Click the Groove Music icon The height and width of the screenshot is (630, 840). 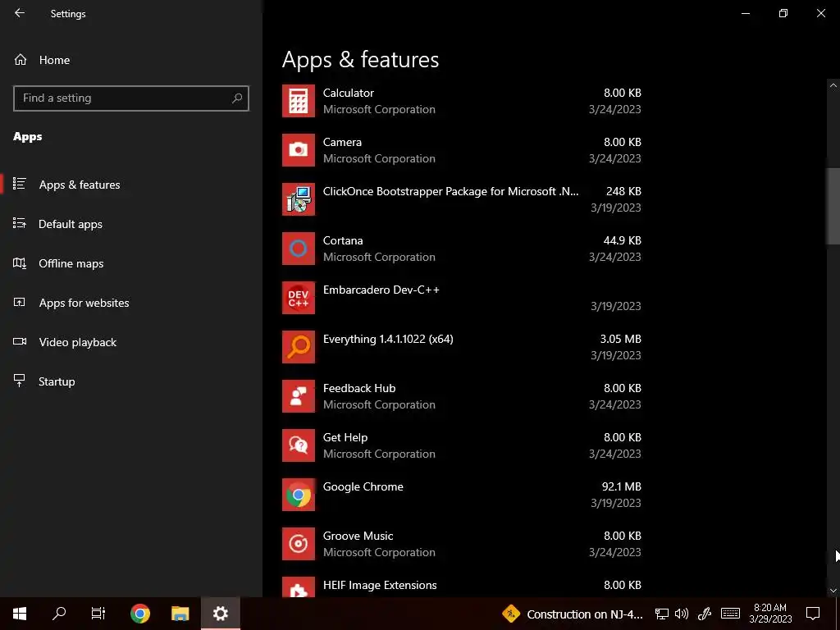coord(299,545)
